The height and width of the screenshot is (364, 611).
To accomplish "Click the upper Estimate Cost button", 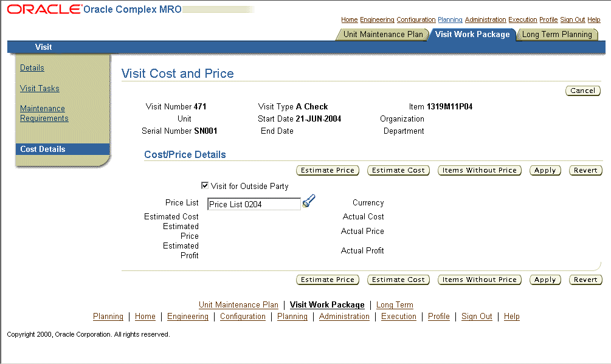I will click(398, 170).
